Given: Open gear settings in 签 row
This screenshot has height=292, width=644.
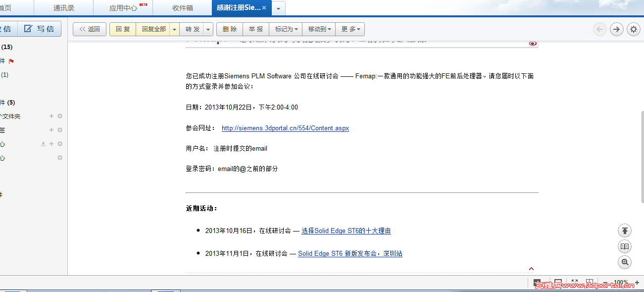Looking at the screenshot, I should pyautogui.click(x=60, y=130).
